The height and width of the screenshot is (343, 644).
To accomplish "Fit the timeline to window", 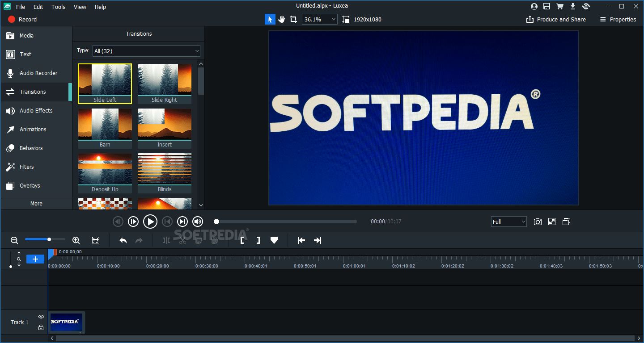I will point(96,240).
